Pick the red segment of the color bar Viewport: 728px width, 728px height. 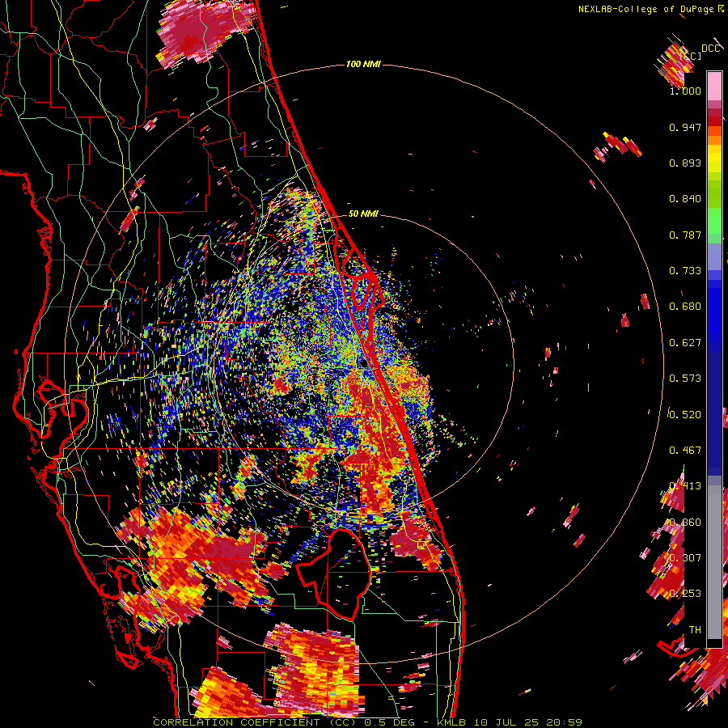click(x=714, y=121)
